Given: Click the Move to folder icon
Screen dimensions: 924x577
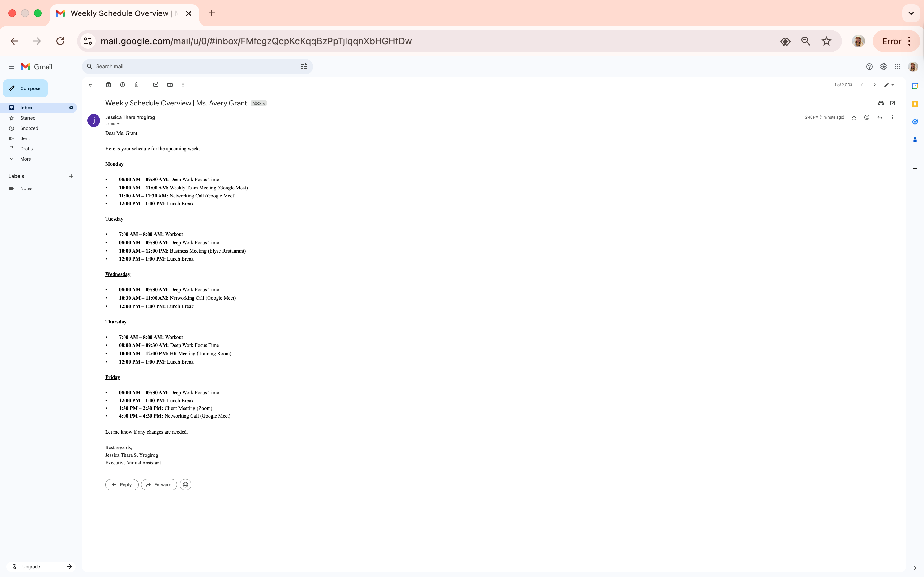Looking at the screenshot, I should pos(170,85).
